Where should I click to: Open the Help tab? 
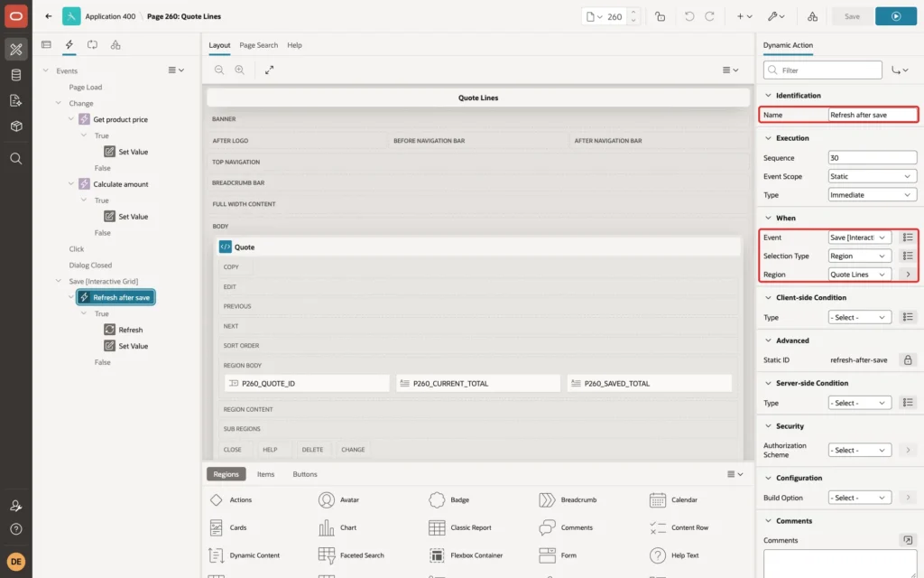pyautogui.click(x=294, y=45)
